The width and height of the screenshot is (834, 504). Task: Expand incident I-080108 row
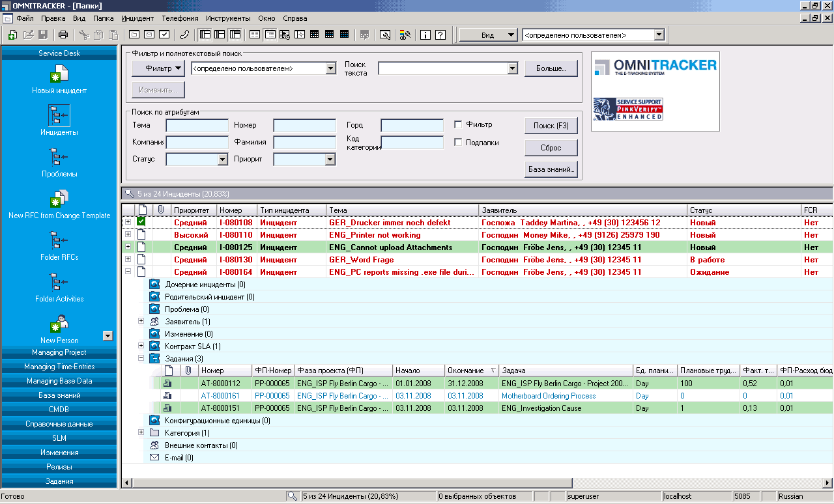coord(128,223)
